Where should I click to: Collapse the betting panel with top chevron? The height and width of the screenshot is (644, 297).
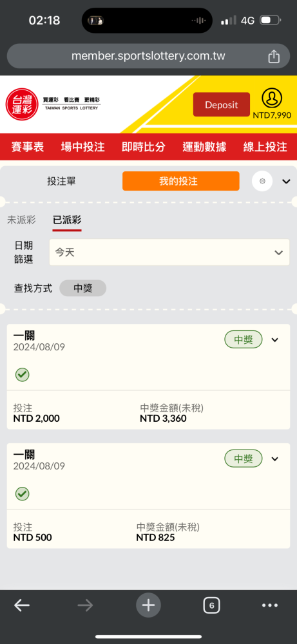(x=286, y=182)
